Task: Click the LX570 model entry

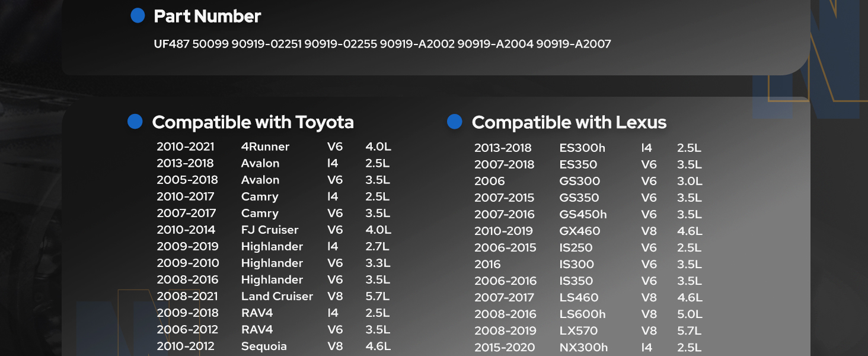Action: 579,330
